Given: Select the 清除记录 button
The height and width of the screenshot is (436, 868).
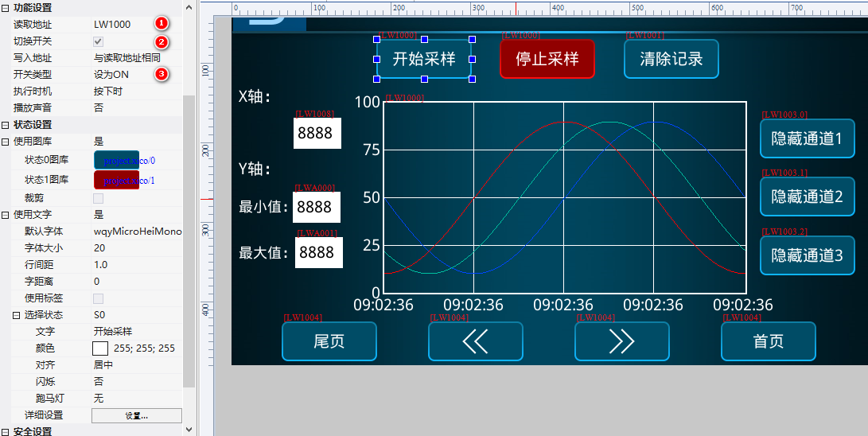Looking at the screenshot, I should (671, 59).
